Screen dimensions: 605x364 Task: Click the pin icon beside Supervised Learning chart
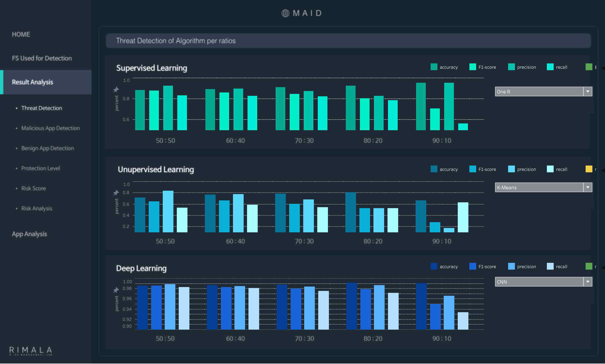click(x=116, y=90)
